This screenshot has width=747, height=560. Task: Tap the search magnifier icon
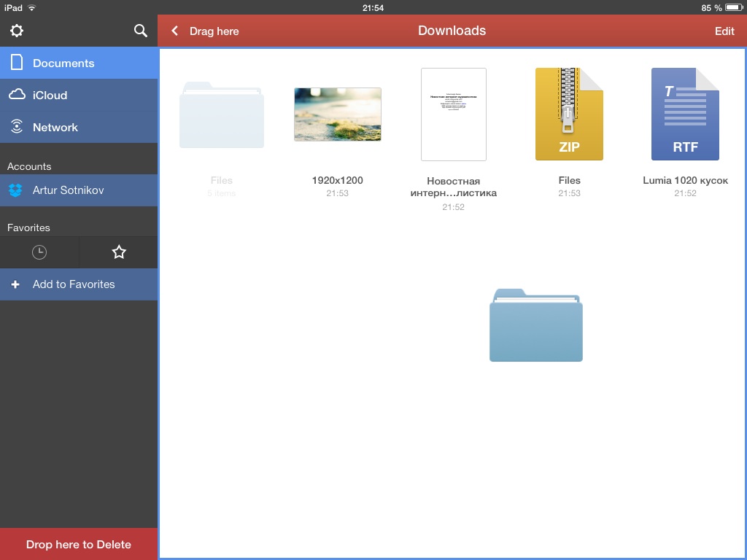(x=141, y=31)
